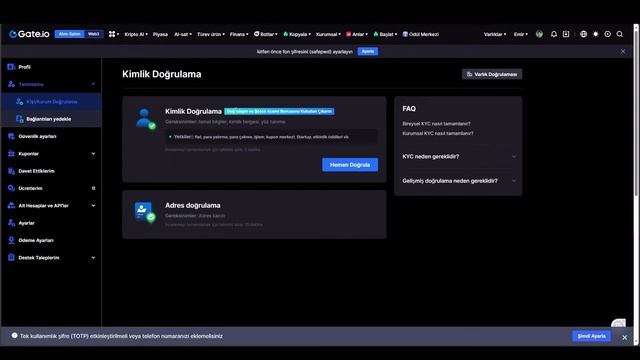Select Kişi/Kurum Doğrulama in sidebar
Screen dimensions: 640x360
(x=51, y=102)
